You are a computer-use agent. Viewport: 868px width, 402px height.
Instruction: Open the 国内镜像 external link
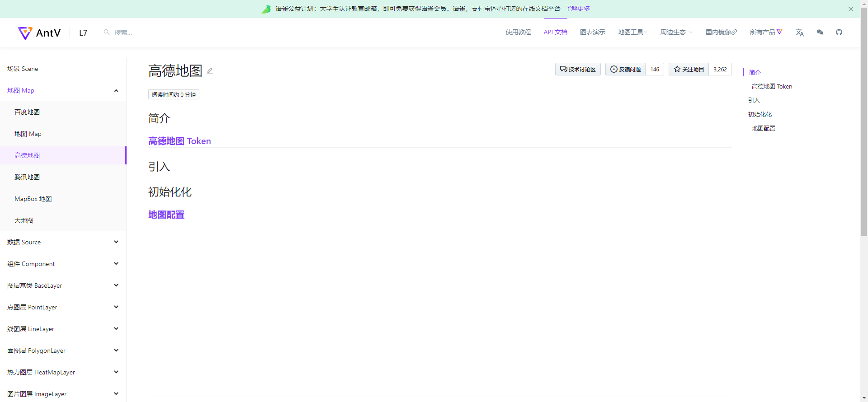click(721, 32)
